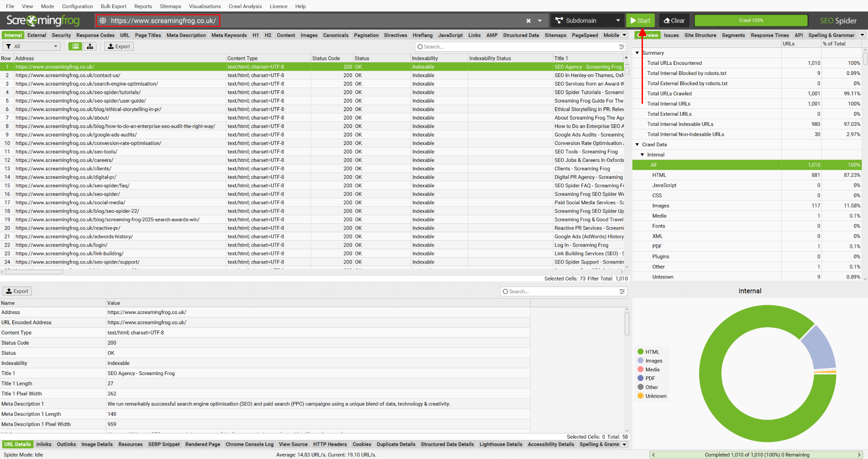Open filter options icon next to top Search box

coord(622,47)
